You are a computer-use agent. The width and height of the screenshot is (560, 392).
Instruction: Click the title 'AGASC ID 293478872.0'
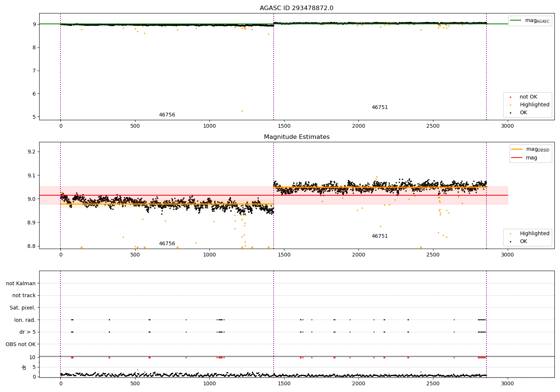point(296,8)
